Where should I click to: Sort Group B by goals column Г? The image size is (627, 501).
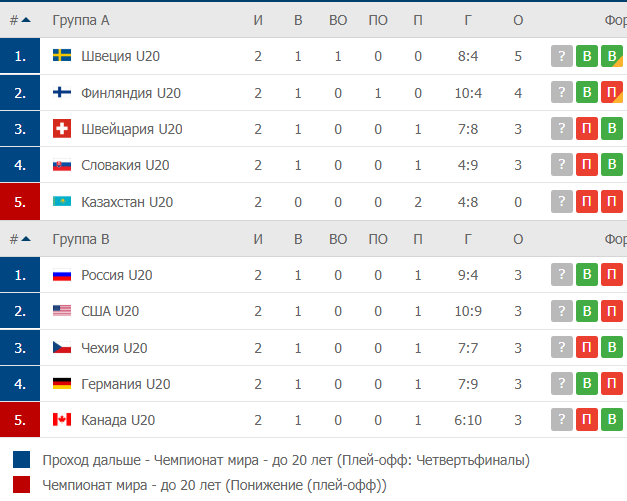click(x=467, y=239)
